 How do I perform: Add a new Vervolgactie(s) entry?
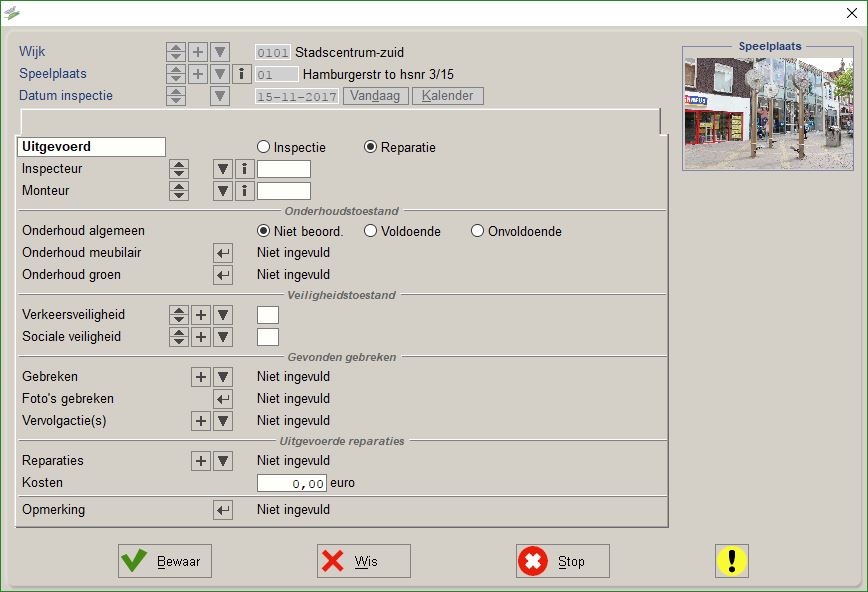coord(201,421)
